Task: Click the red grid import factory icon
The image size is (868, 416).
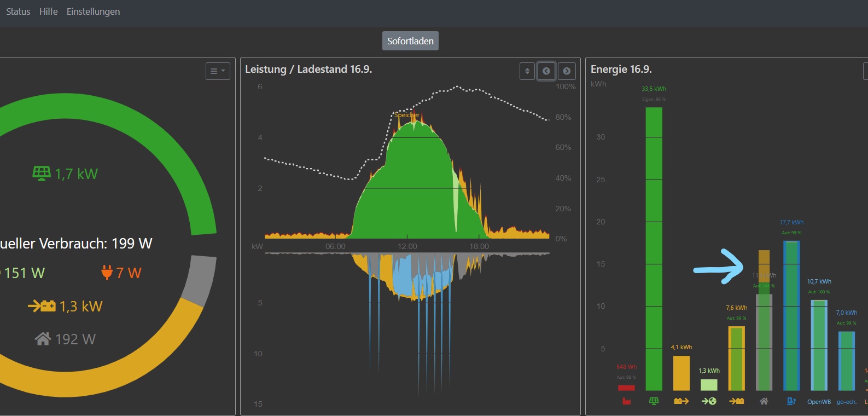Action: pyautogui.click(x=626, y=401)
